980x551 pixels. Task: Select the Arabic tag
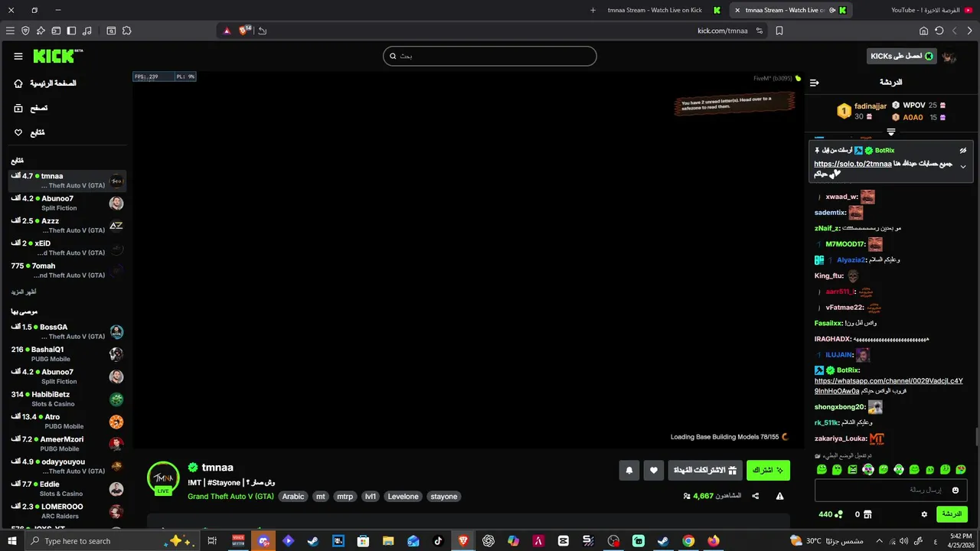293,497
